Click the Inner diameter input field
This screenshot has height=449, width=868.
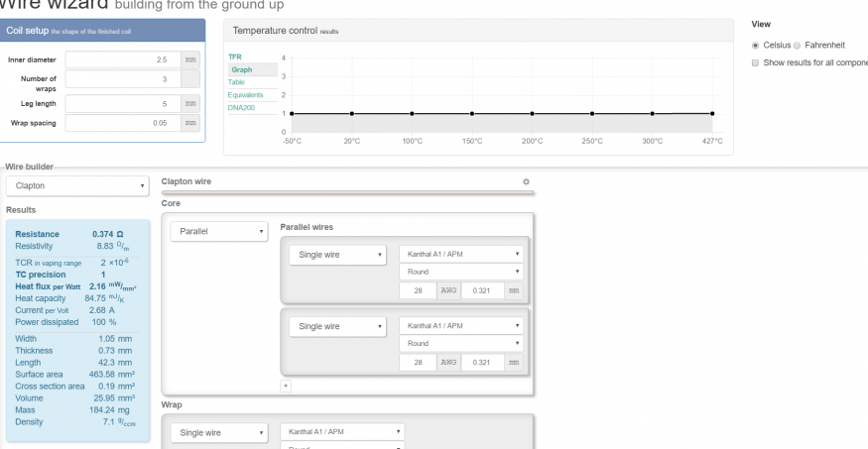click(123, 59)
